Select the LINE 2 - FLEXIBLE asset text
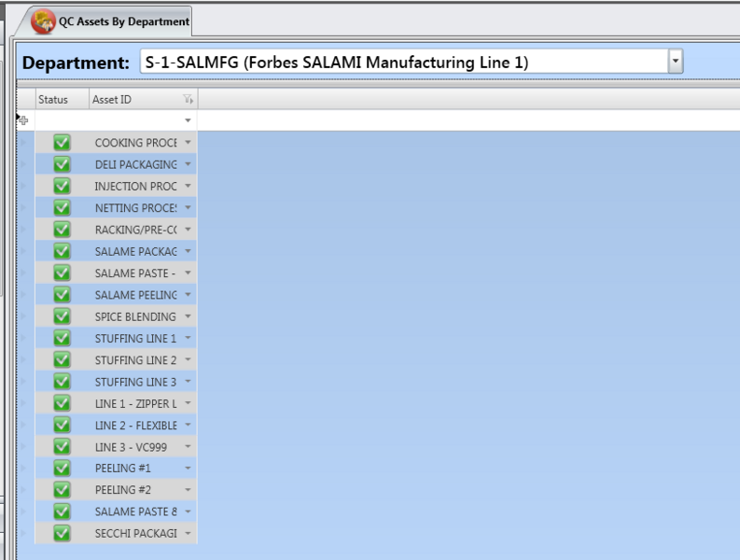This screenshot has height=560, width=740. (x=136, y=425)
